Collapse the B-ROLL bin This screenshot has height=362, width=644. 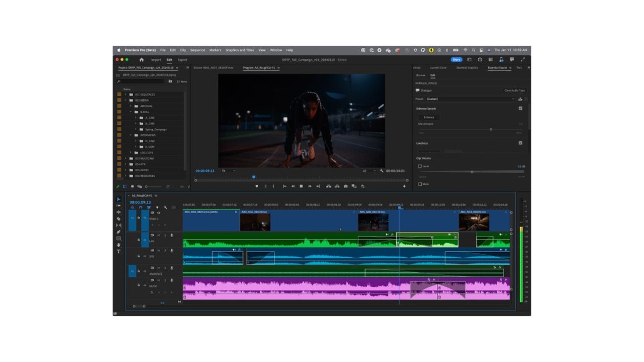pyautogui.click(x=130, y=112)
